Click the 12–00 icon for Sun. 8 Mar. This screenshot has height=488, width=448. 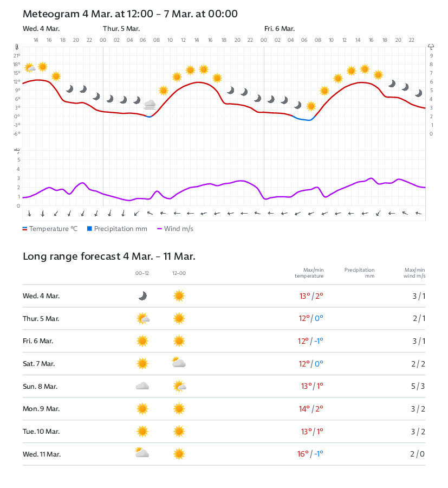[179, 386]
